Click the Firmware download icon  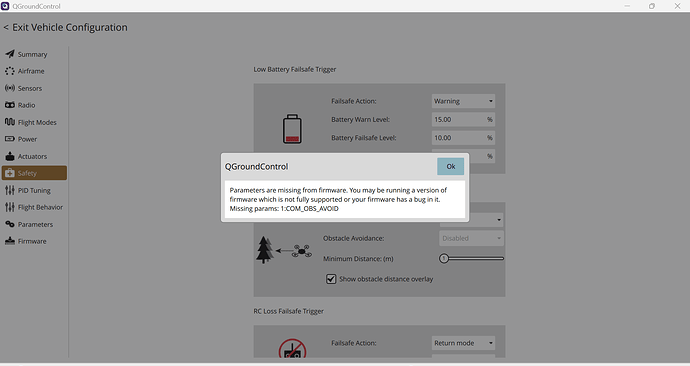tap(10, 241)
